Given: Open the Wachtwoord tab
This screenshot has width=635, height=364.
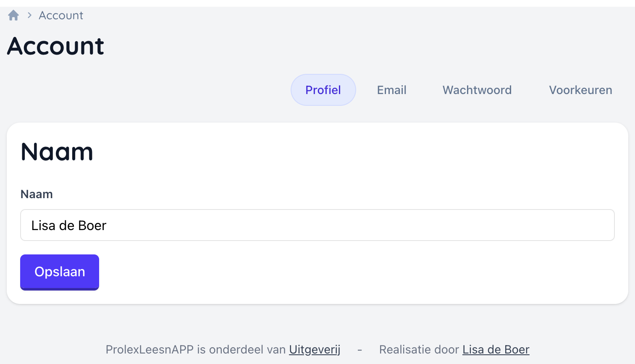Looking at the screenshot, I should (x=477, y=89).
